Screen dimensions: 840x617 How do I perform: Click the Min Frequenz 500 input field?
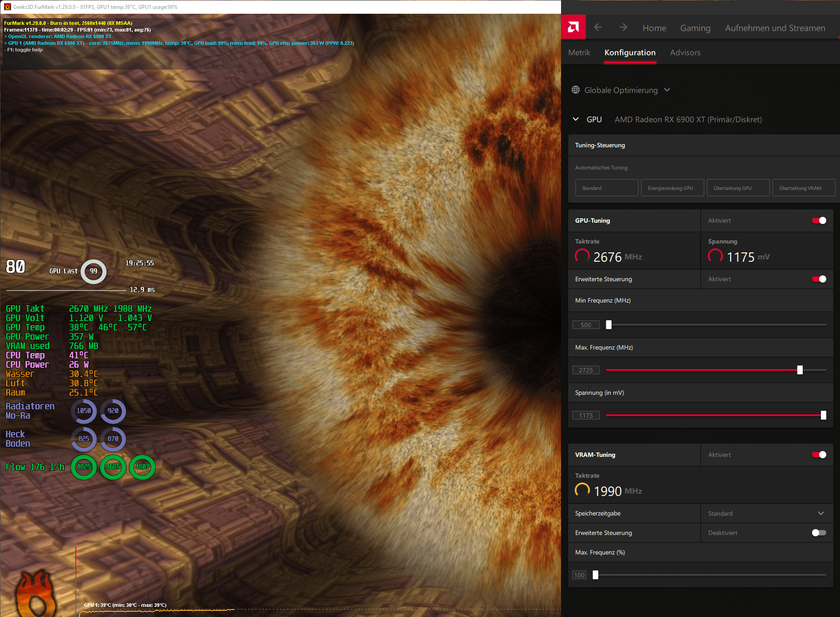pos(586,325)
